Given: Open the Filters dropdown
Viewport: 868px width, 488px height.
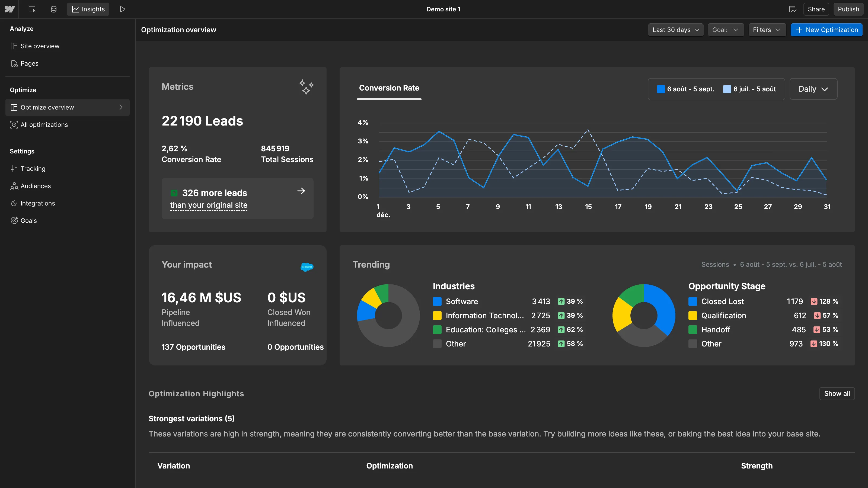Looking at the screenshot, I should coord(767,30).
